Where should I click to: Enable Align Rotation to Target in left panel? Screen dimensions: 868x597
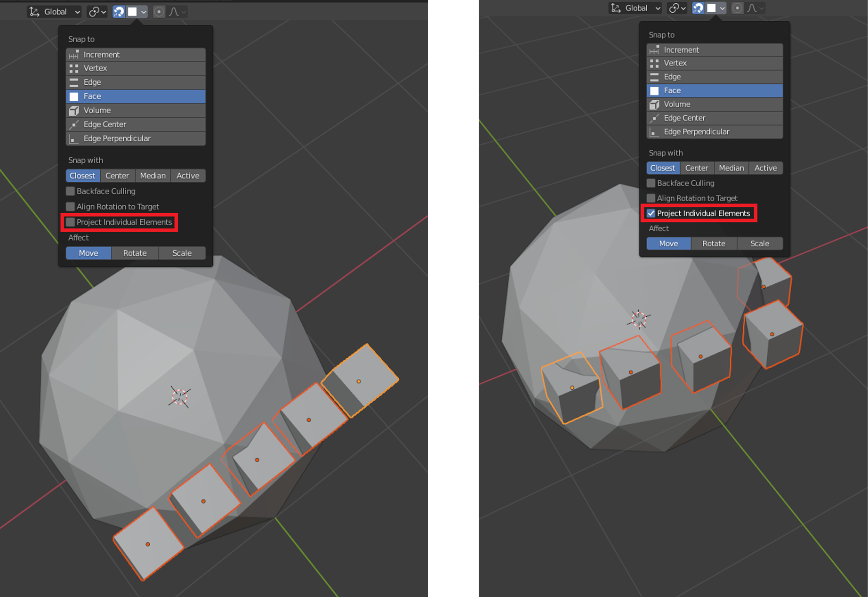point(71,207)
